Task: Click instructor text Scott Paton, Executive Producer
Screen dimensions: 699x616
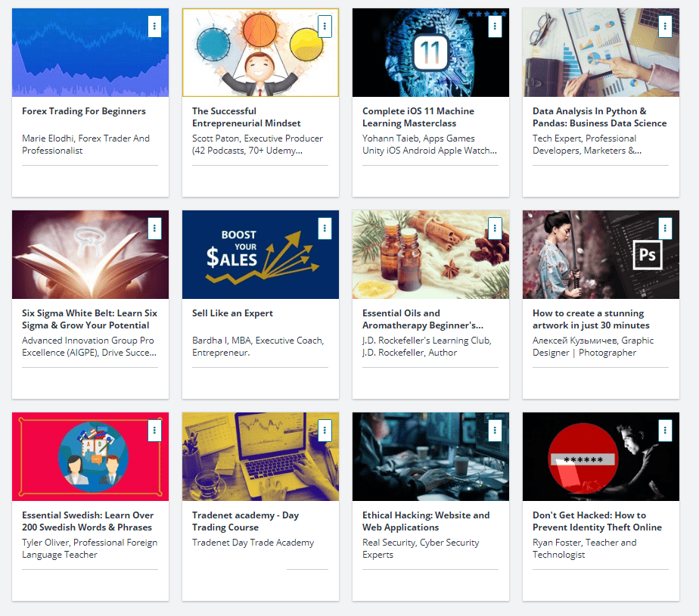Action: (x=258, y=145)
